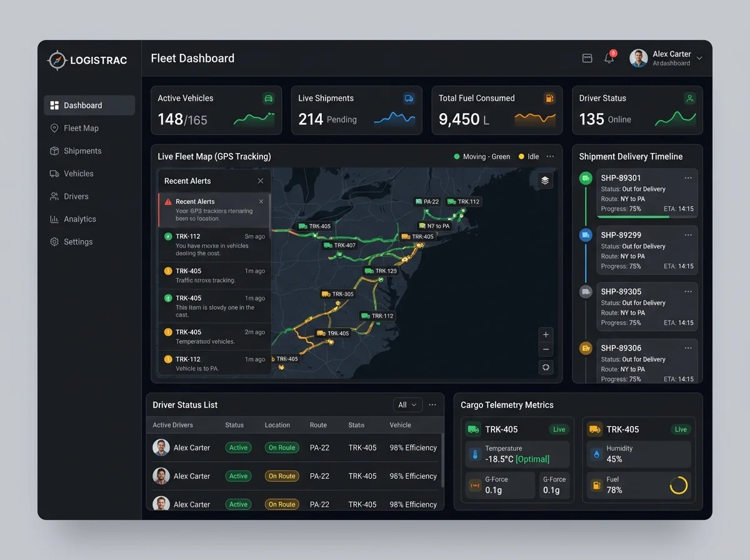Click the yellow TRK-405 truck telemetry icon
750x560 pixels.
[x=595, y=429]
